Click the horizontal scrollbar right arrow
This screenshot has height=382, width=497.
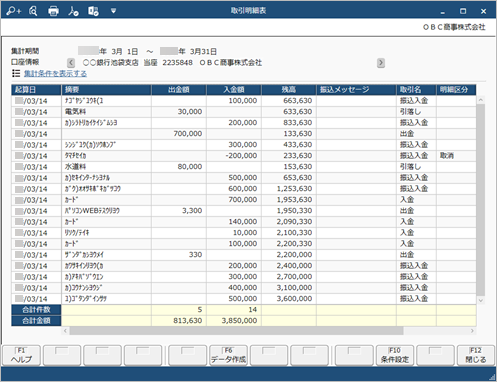click(x=472, y=331)
